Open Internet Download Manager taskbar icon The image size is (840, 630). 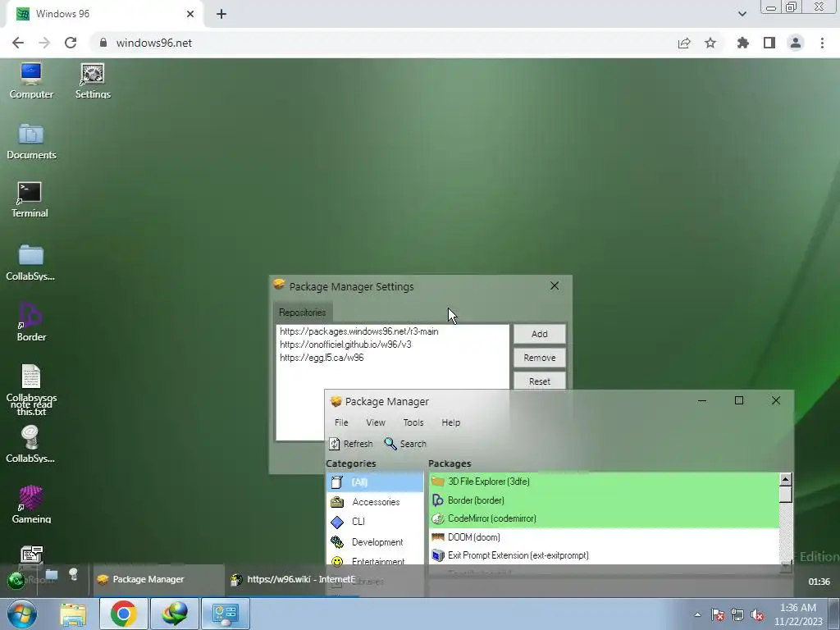point(174,614)
